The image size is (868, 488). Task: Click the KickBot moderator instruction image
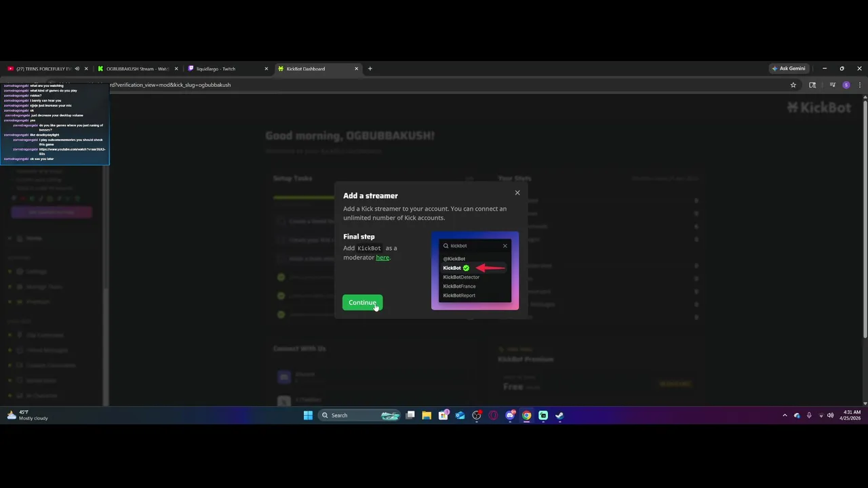coord(475,270)
